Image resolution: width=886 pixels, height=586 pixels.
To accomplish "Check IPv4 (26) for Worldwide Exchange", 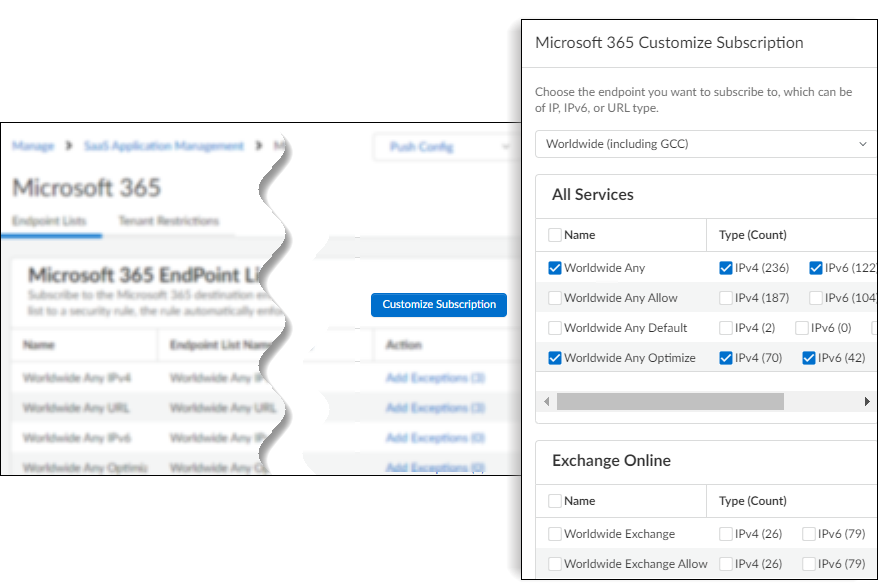I will click(x=726, y=534).
